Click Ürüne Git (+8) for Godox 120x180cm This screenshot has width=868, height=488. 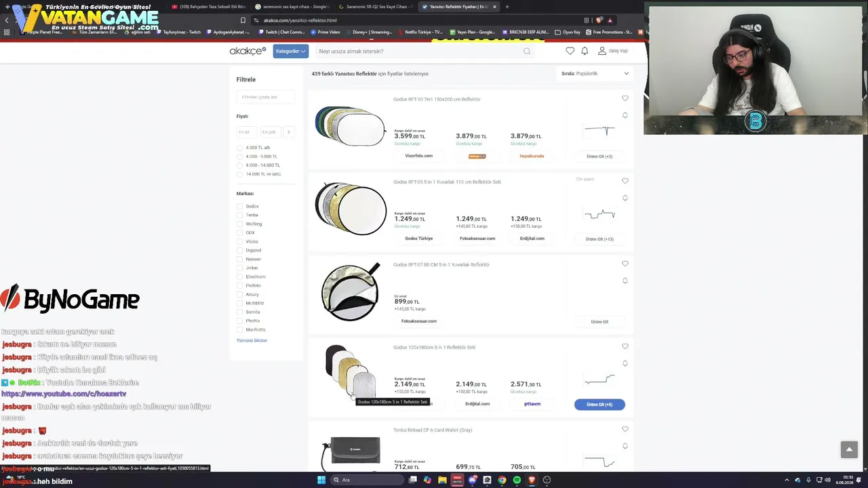tap(599, 405)
